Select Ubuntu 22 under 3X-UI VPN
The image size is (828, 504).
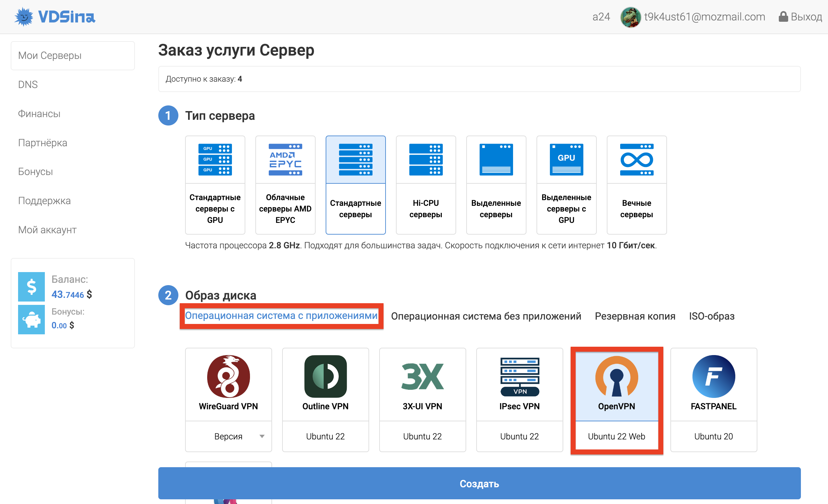click(422, 436)
